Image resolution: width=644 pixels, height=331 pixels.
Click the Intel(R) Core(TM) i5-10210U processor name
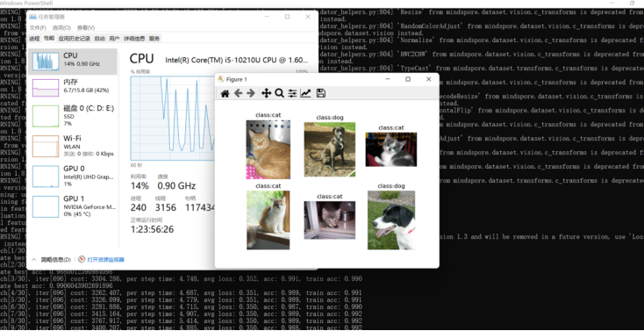(237, 60)
